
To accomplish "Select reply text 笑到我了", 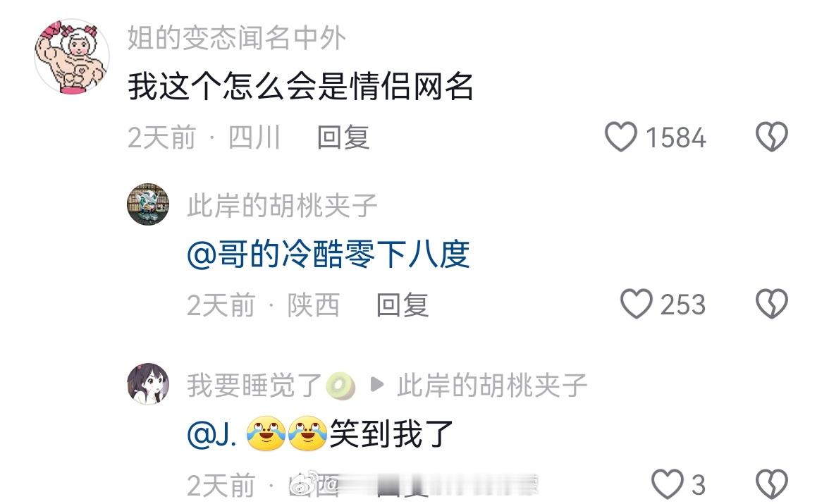I will pyautogui.click(x=392, y=435).
